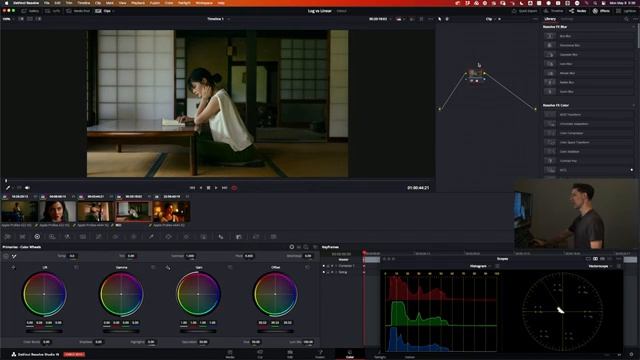This screenshot has width=640, height=360.
Task: Click Quick Export button
Action: [524, 11]
